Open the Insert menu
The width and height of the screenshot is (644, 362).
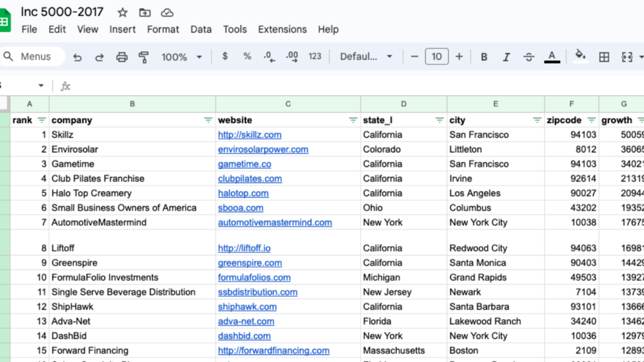tap(122, 29)
